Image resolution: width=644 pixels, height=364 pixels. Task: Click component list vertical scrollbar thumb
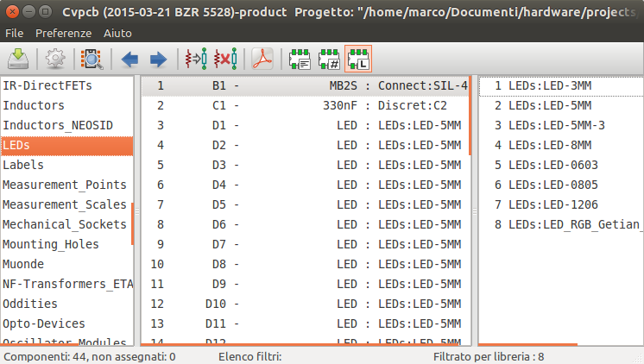point(470,116)
